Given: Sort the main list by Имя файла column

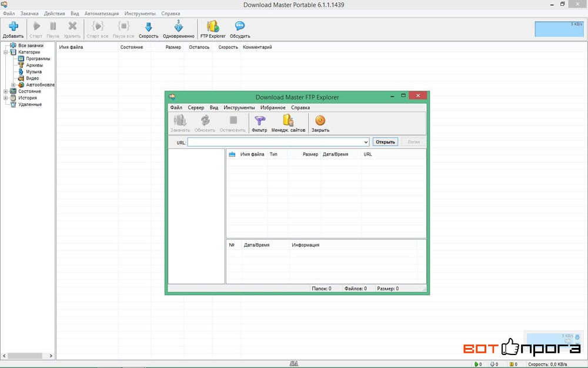Looking at the screenshot, I should (x=71, y=47).
